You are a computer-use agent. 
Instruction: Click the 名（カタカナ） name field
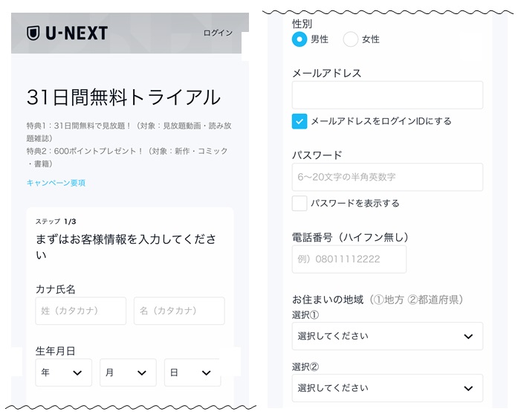point(179,311)
